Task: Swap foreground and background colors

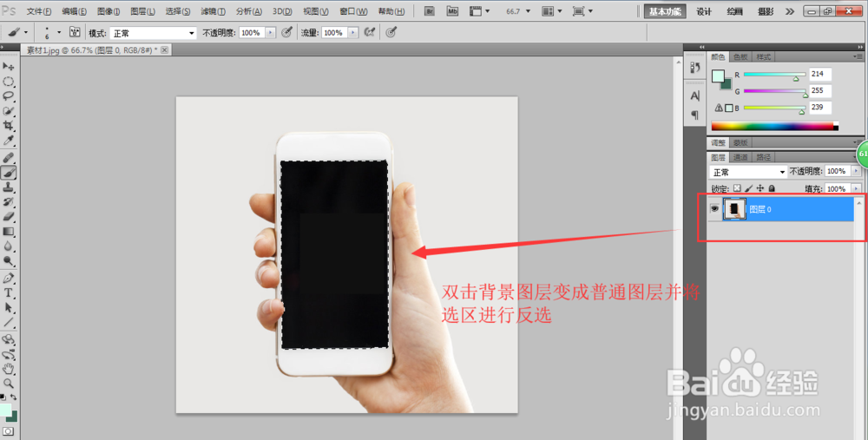Action: coord(14,397)
